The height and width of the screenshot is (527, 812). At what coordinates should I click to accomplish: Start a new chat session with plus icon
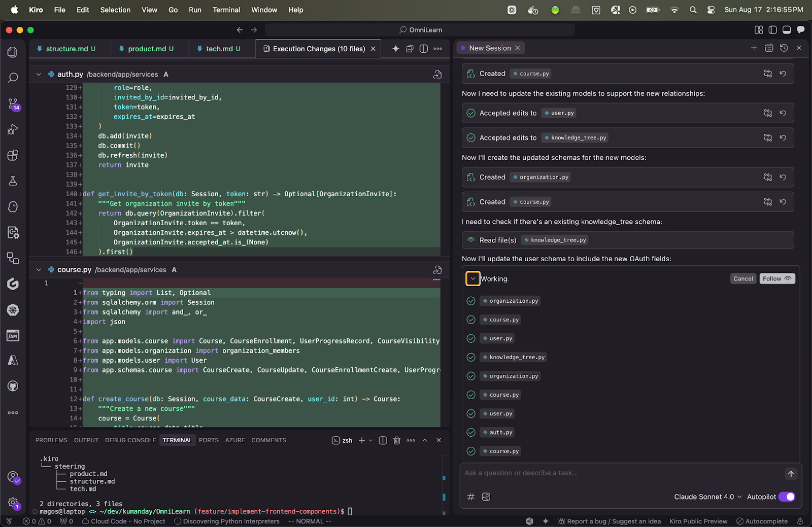[x=754, y=48]
